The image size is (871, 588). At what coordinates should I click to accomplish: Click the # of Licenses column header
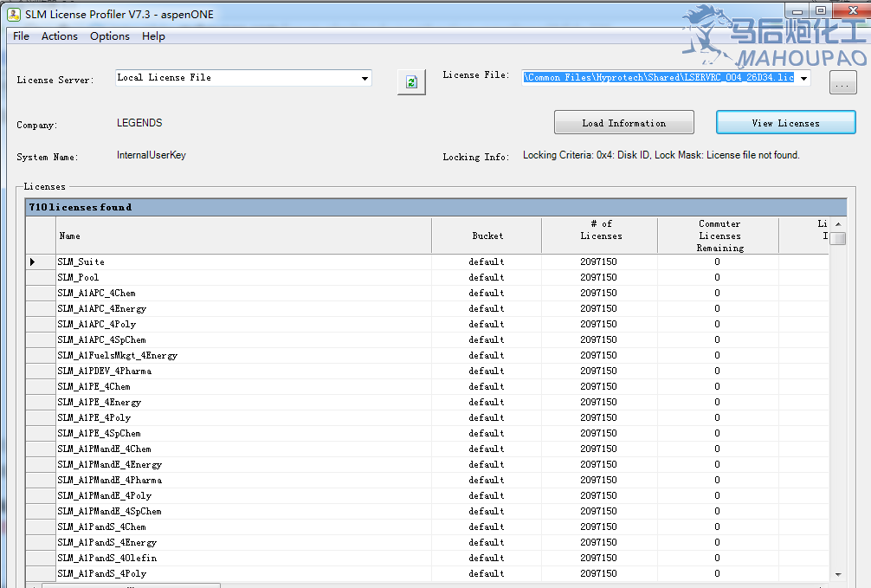point(601,236)
